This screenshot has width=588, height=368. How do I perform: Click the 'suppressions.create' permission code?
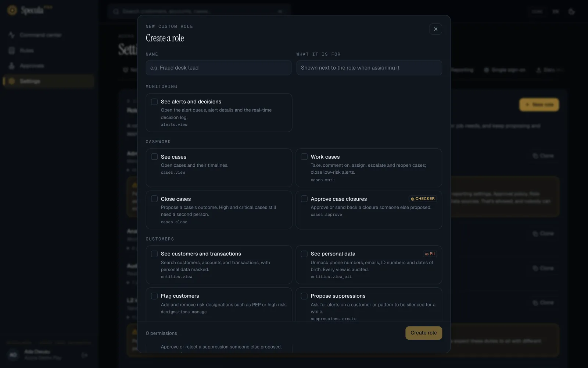click(333, 319)
